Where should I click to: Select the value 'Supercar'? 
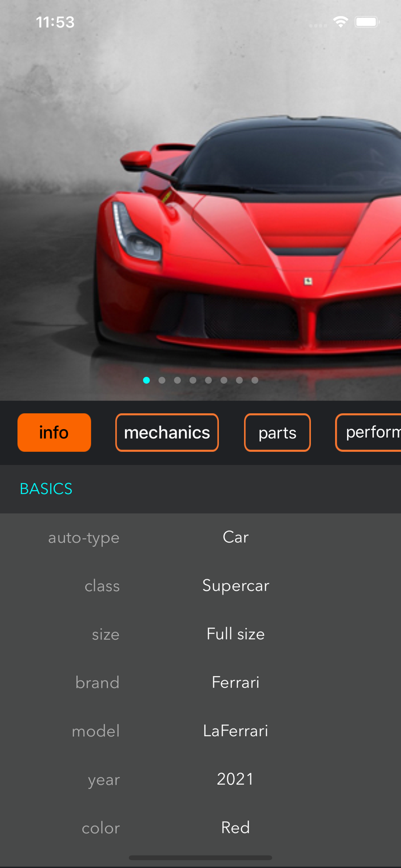[x=236, y=586]
